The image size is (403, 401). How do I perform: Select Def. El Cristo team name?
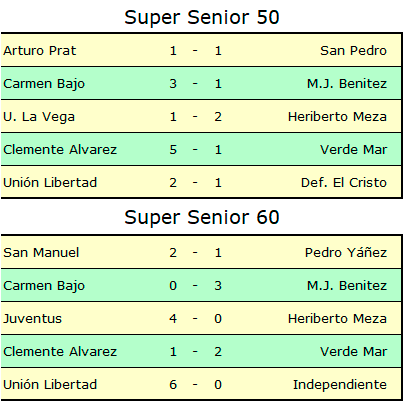pos(344,183)
